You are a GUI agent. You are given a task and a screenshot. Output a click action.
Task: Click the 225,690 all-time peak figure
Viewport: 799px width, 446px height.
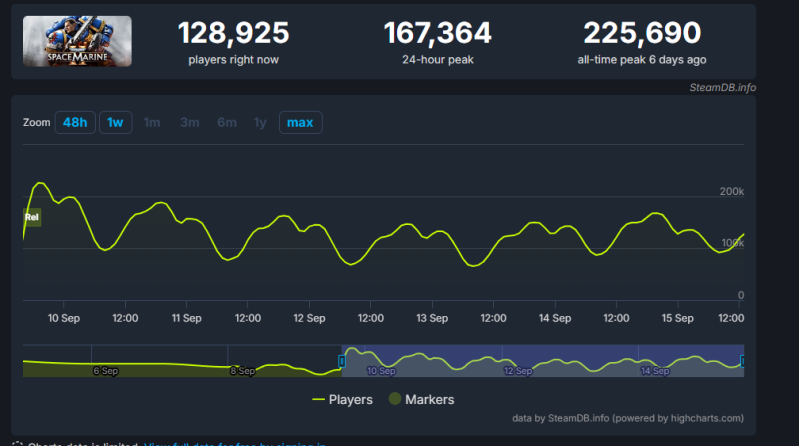tap(642, 33)
